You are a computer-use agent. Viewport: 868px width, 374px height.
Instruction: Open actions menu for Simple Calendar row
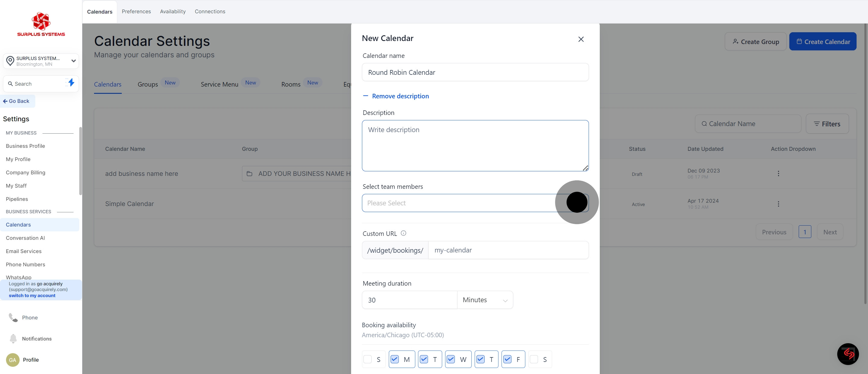(778, 204)
